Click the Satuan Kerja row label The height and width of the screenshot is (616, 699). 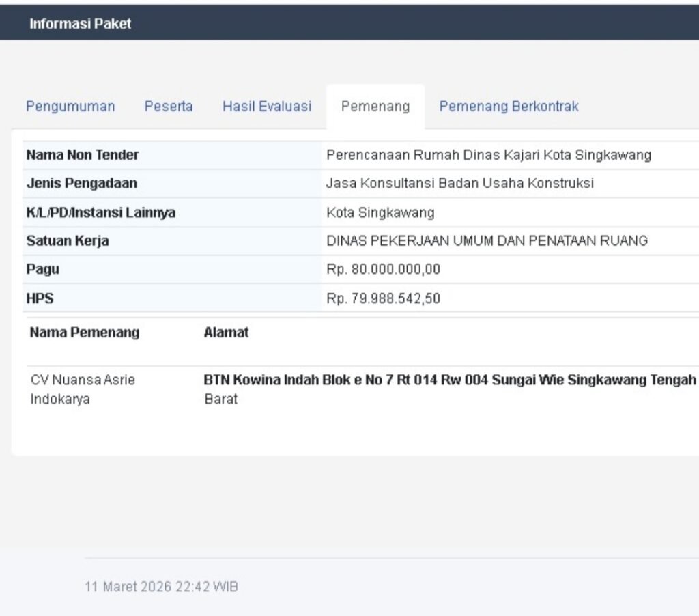point(68,241)
